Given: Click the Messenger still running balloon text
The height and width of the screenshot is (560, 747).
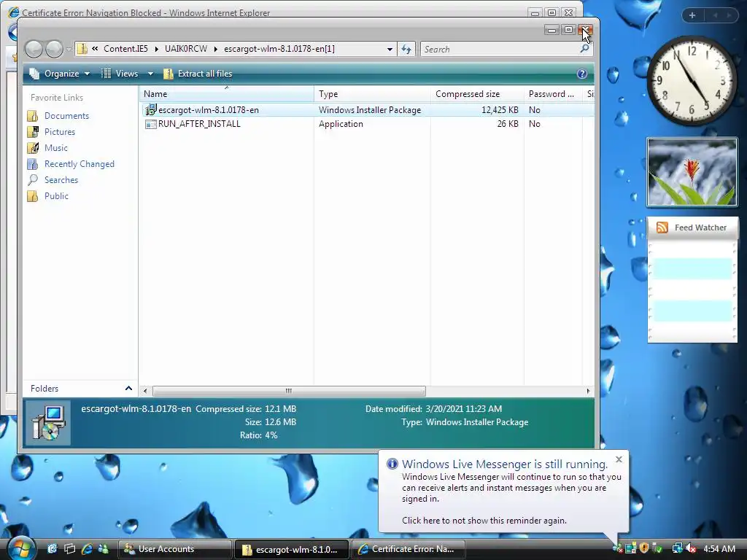Looking at the screenshot, I should click(x=511, y=488).
